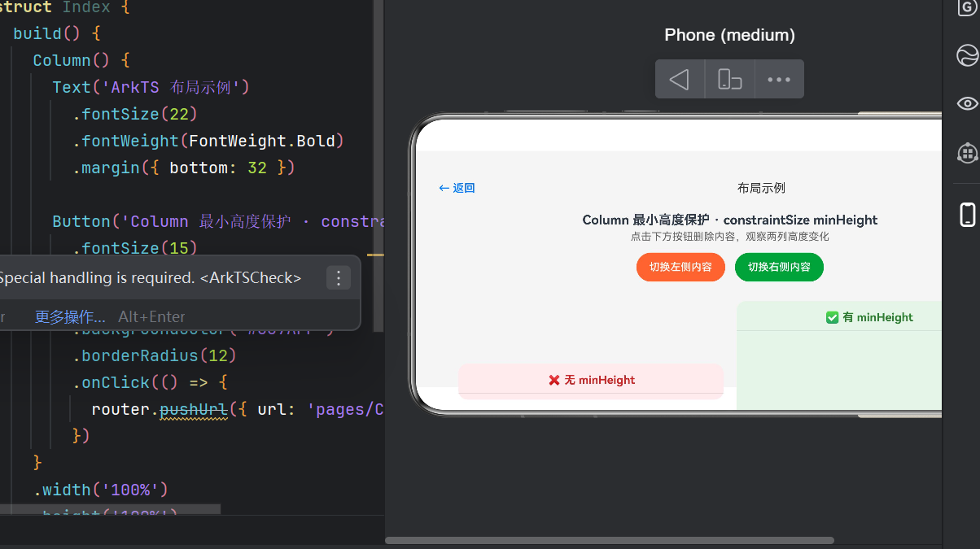
Task: Open the vertical dots menu in ArkTSCheck tooltip
Action: [x=339, y=278]
